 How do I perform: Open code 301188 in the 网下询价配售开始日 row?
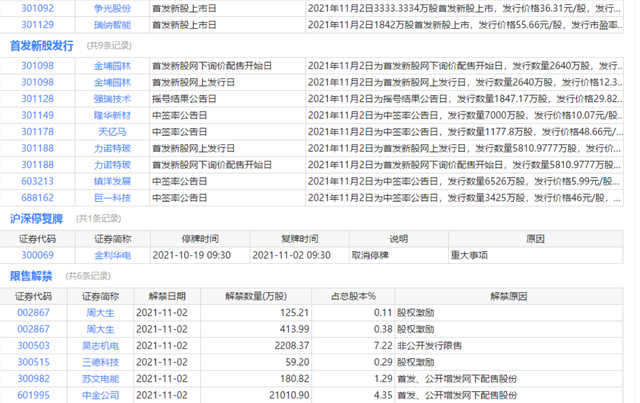click(38, 165)
